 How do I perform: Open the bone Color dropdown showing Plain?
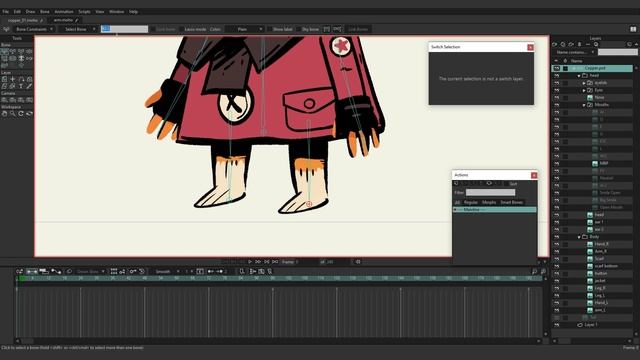click(x=244, y=29)
